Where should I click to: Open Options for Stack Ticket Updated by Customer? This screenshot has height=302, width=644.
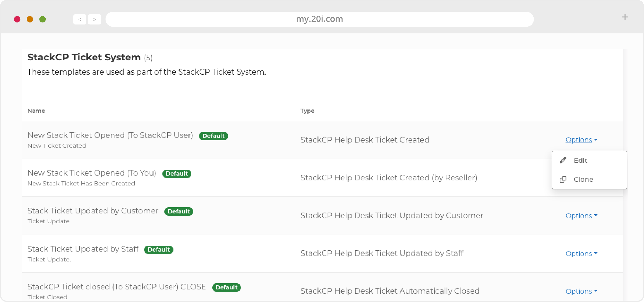point(581,216)
